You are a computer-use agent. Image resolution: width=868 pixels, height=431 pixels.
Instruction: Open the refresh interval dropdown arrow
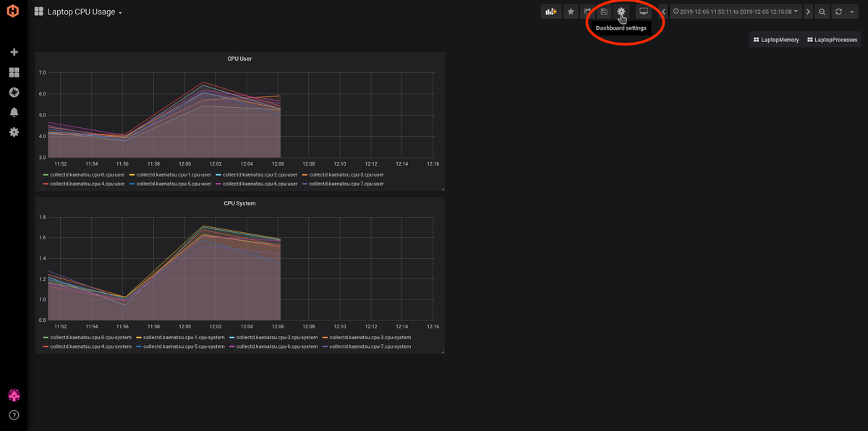click(854, 12)
